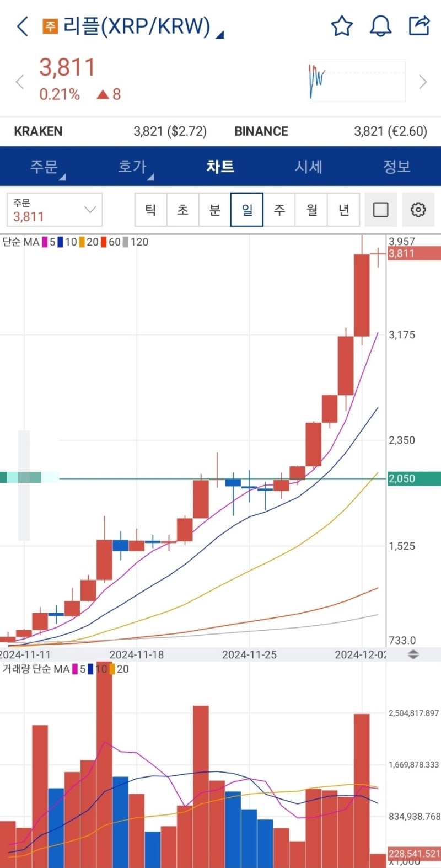Tap the MA 5 magenta swatch
Viewport: 441px width, 868px height.
45,242
